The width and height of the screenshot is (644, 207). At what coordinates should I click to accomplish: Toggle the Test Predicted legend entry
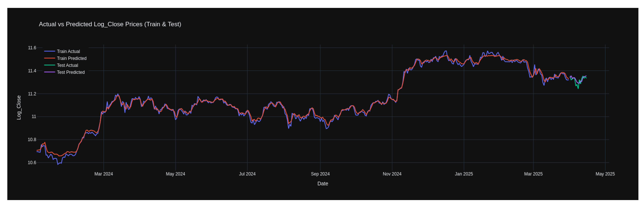click(x=65, y=72)
